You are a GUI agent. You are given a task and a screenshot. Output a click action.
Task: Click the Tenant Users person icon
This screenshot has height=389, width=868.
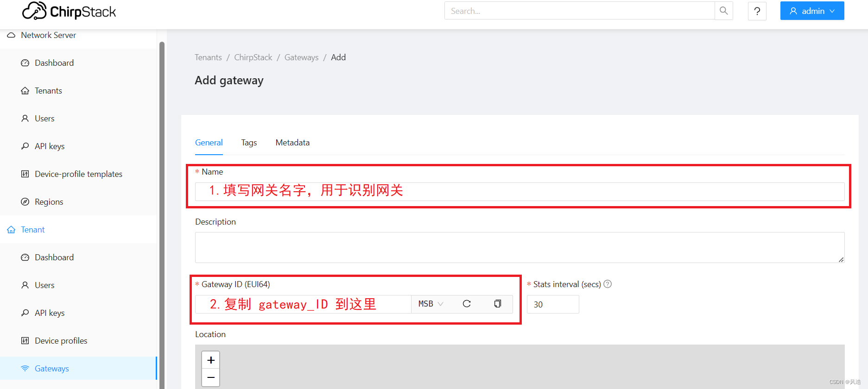[x=25, y=285]
